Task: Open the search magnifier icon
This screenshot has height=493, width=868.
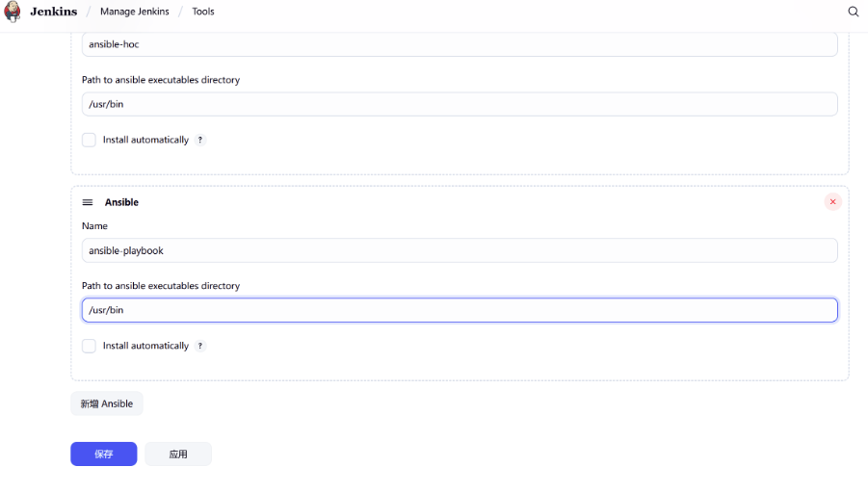Action: pyautogui.click(x=853, y=12)
